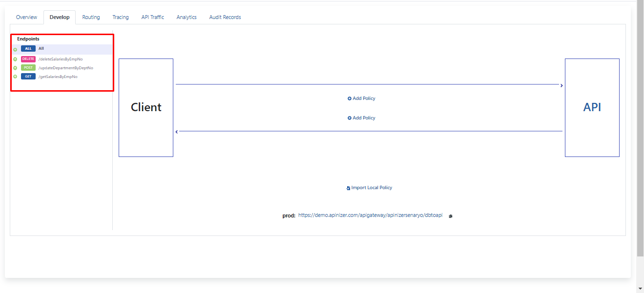The height and width of the screenshot is (293, 644).
Task: Click green status icon beside the POST endpoint
Action: 15,68
